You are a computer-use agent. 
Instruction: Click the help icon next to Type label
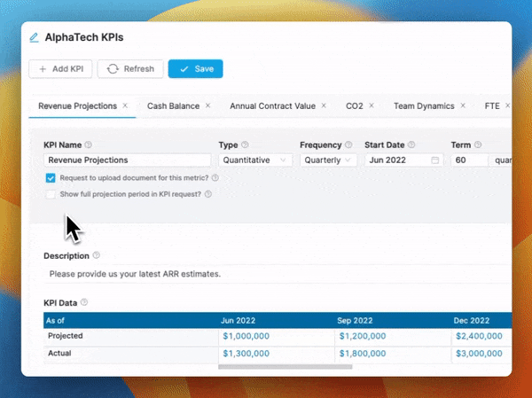coord(245,144)
